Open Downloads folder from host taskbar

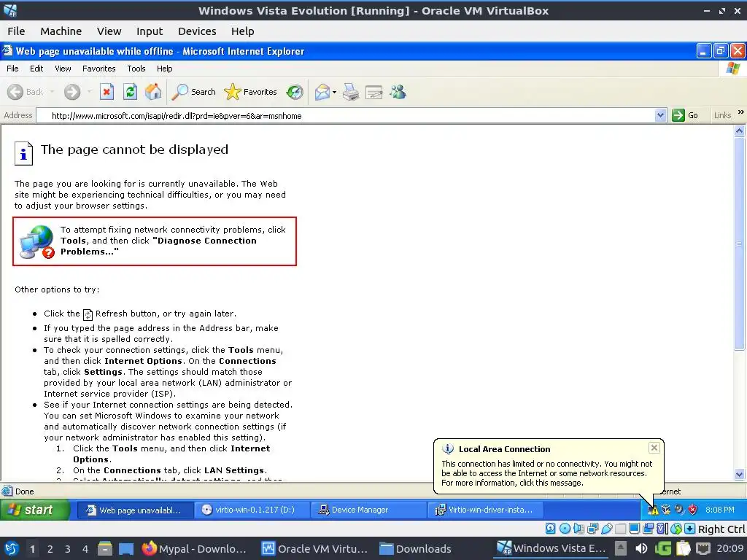click(415, 549)
